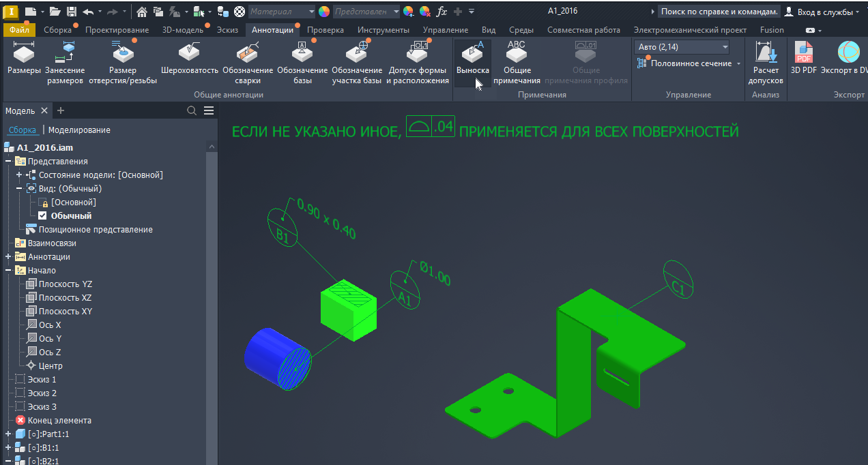This screenshot has width=868, height=465.
Task: Activate the Допуск формы и расположения tool
Action: [x=418, y=63]
